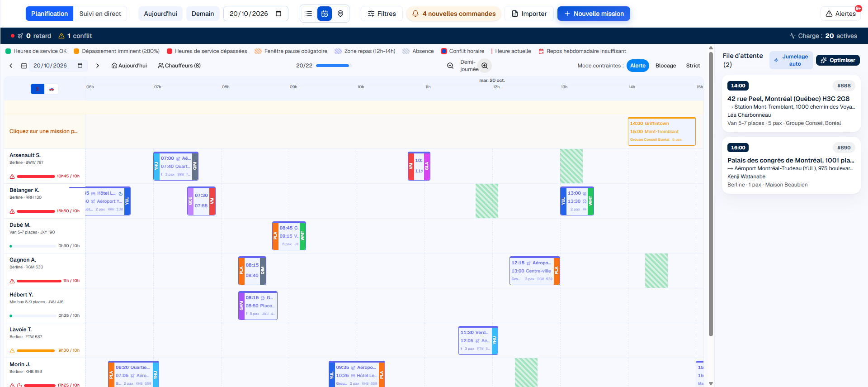Toggle vehicle view in timeline header
Viewport: 868px width, 387px height.
point(52,89)
